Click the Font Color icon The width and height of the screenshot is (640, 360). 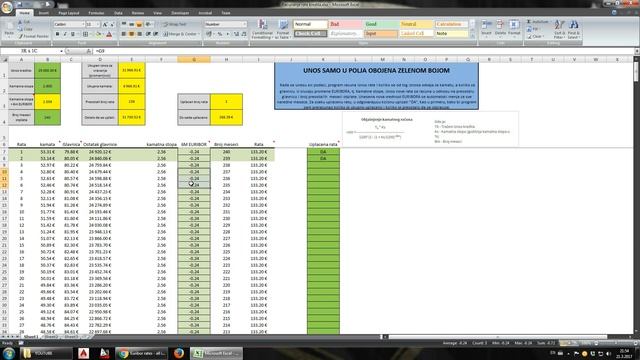click(109, 34)
